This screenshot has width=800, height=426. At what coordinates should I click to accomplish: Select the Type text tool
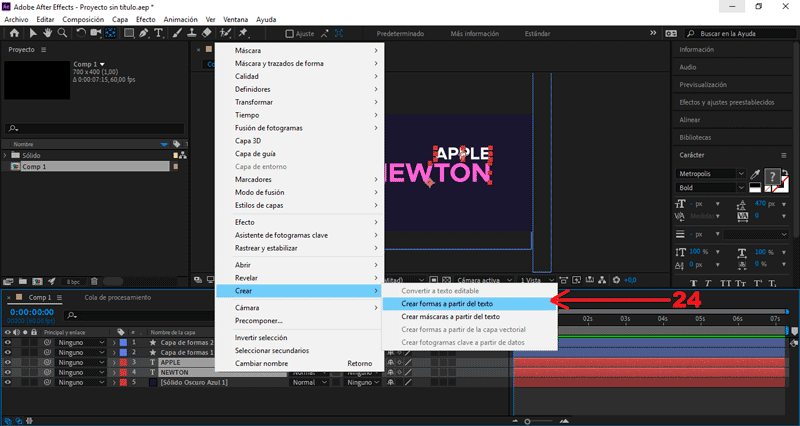click(x=158, y=33)
